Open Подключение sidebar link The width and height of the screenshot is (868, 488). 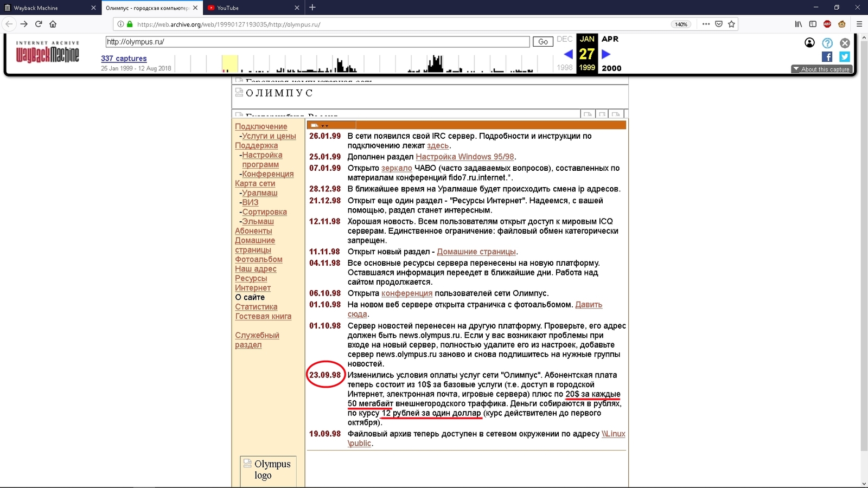[261, 126]
